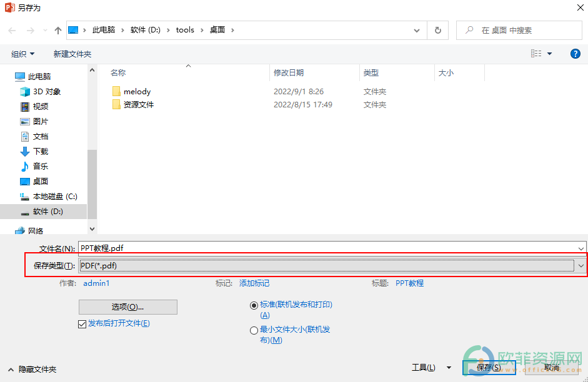588x382 pixels.
Task: Select 音乐 folder in sidebar
Action: click(34, 166)
